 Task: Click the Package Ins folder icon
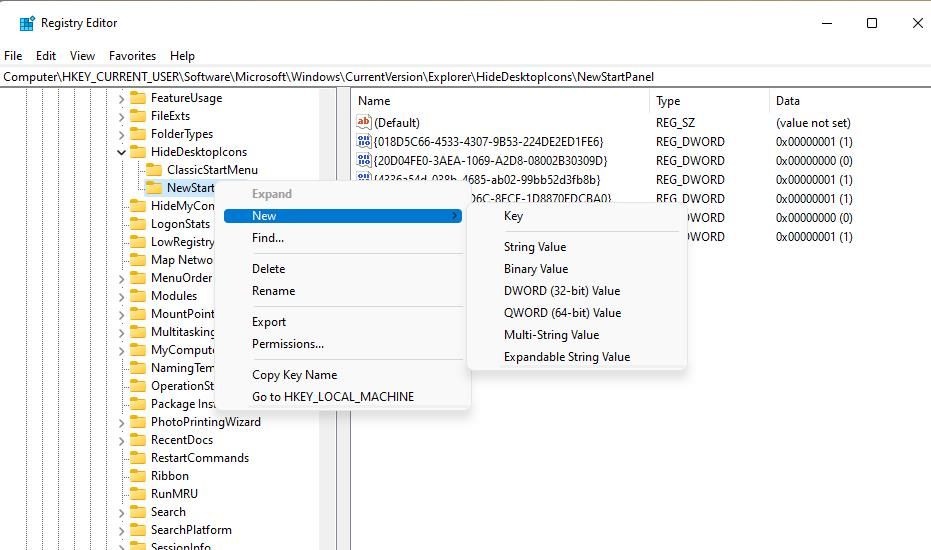pyautogui.click(x=138, y=403)
